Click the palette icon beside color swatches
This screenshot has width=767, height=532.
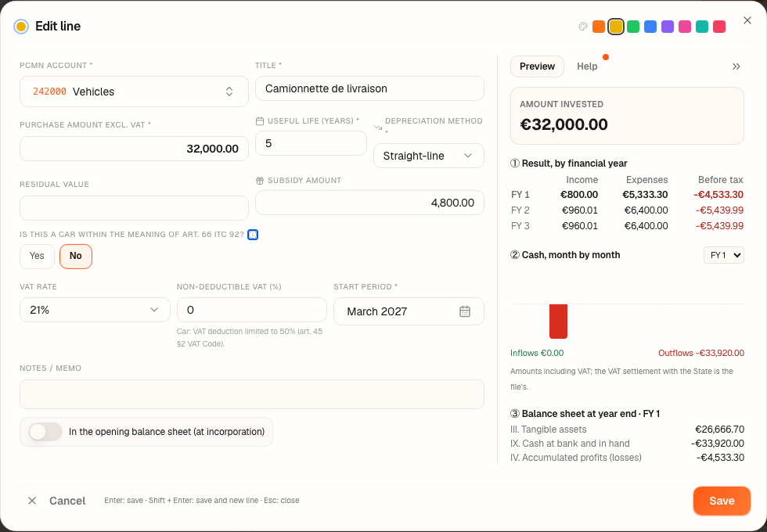582,27
